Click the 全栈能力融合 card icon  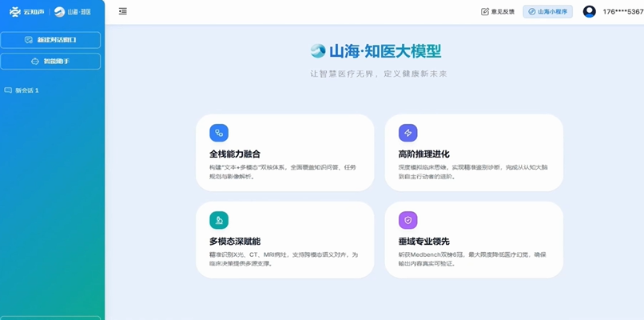tap(218, 133)
